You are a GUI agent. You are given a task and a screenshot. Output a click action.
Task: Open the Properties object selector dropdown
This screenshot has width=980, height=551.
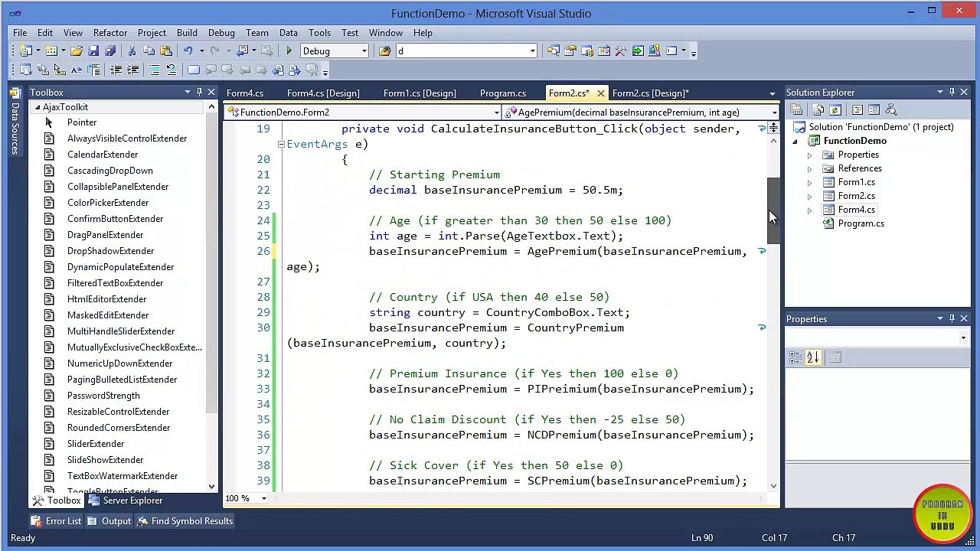tap(963, 337)
